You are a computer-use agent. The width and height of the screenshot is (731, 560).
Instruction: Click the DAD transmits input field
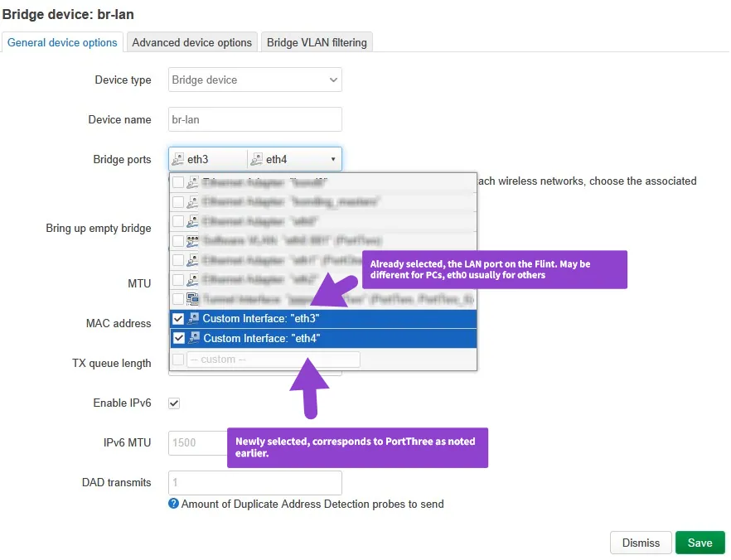coord(255,483)
